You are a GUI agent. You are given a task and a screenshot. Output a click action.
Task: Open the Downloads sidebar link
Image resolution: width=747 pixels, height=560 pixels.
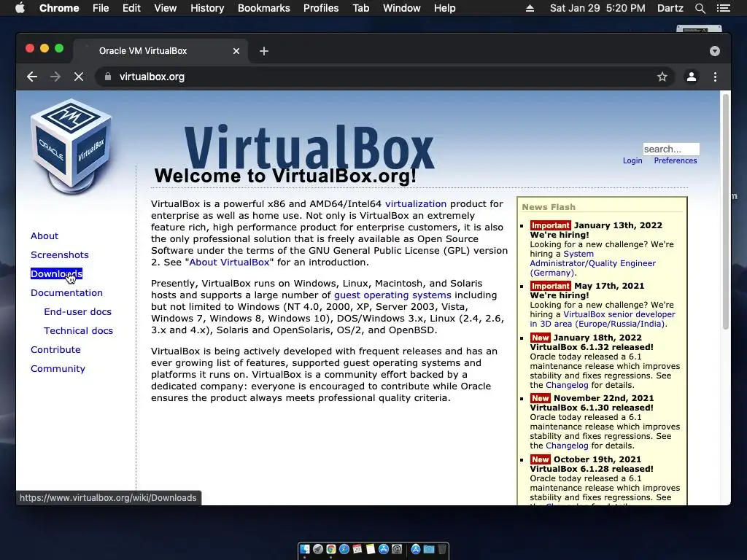tap(56, 274)
